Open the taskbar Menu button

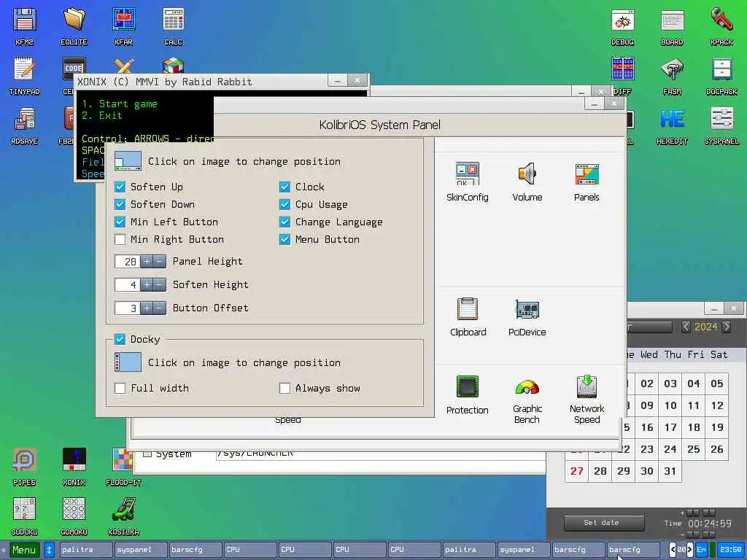(24, 550)
